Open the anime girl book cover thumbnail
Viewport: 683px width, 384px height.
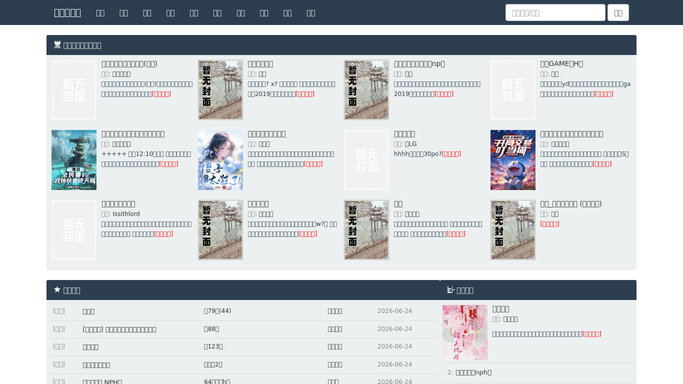click(220, 160)
